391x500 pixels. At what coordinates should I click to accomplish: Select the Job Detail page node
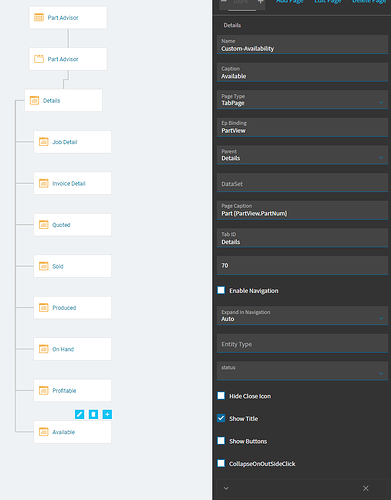tap(72, 142)
